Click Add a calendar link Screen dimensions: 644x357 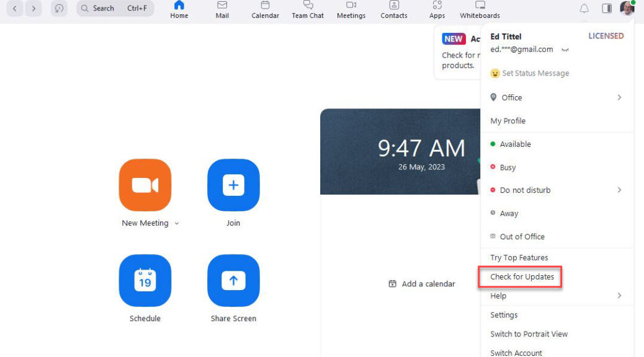[x=422, y=284]
